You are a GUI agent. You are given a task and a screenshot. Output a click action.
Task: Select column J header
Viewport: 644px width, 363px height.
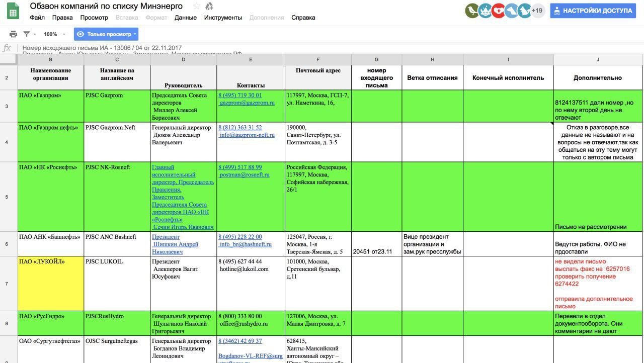pyautogui.click(x=598, y=59)
